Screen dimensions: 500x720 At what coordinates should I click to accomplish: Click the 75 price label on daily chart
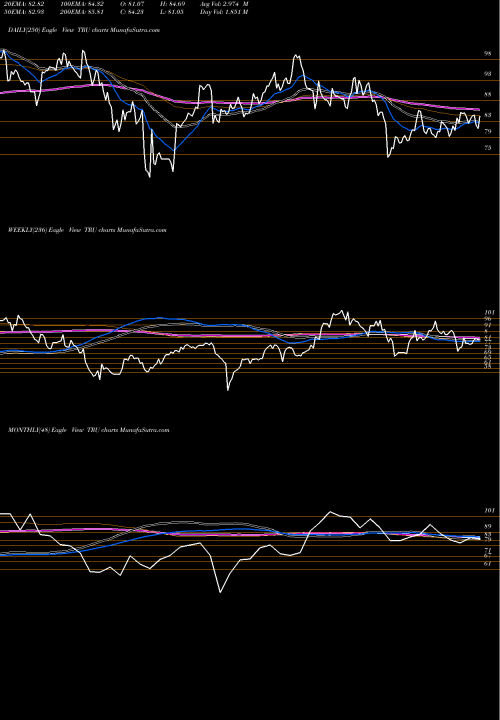point(488,148)
